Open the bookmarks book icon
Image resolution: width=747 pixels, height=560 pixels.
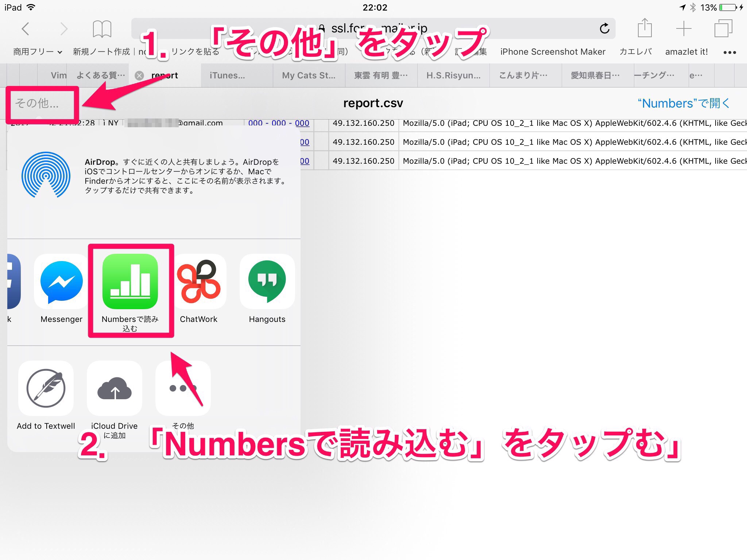coord(102,29)
